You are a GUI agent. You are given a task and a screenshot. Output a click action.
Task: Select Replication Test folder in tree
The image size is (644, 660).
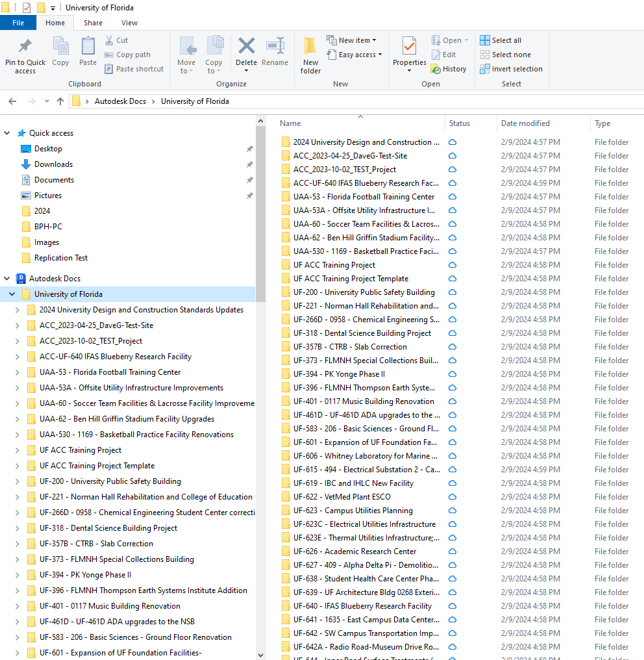pos(61,258)
